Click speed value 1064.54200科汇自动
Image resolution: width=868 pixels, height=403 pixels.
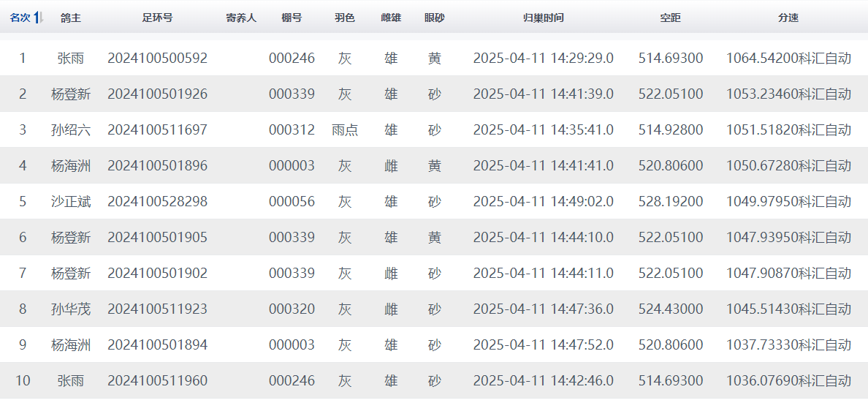coord(788,59)
